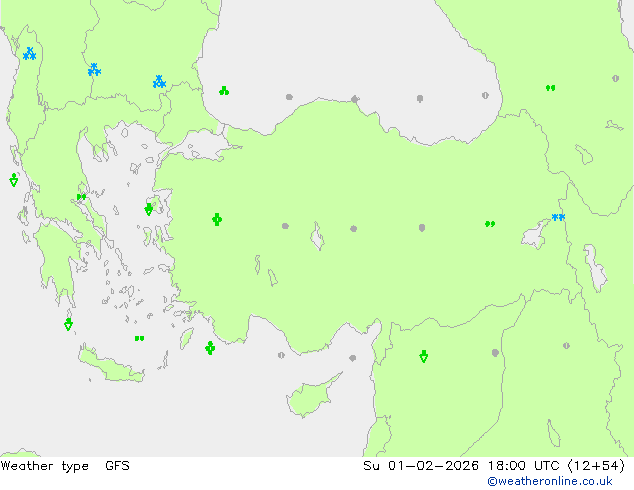Image resolution: width=634 pixels, height=490 pixels.
Task: Click the easternmost gray dot in the Black Sea
Action: 485,95
